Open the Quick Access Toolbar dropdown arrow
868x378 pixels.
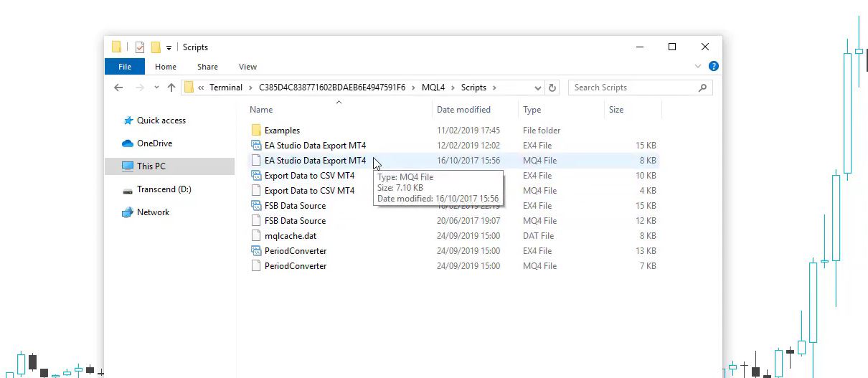pyautogui.click(x=169, y=48)
